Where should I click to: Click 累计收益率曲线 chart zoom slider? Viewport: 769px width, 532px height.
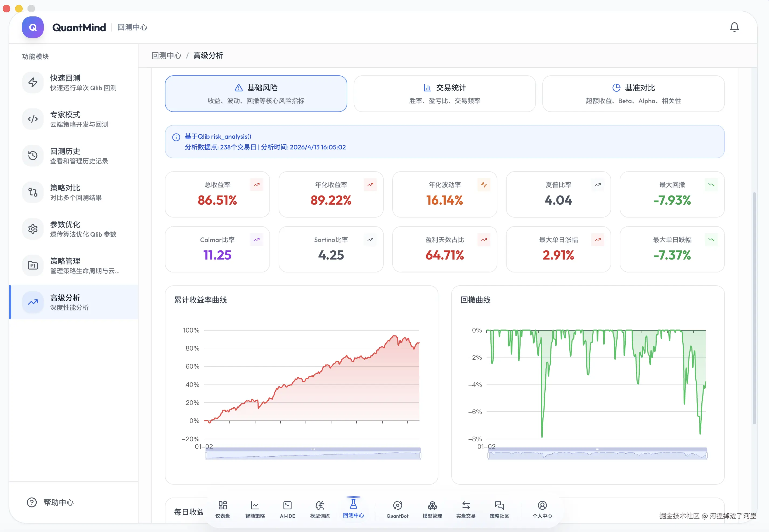point(313,454)
